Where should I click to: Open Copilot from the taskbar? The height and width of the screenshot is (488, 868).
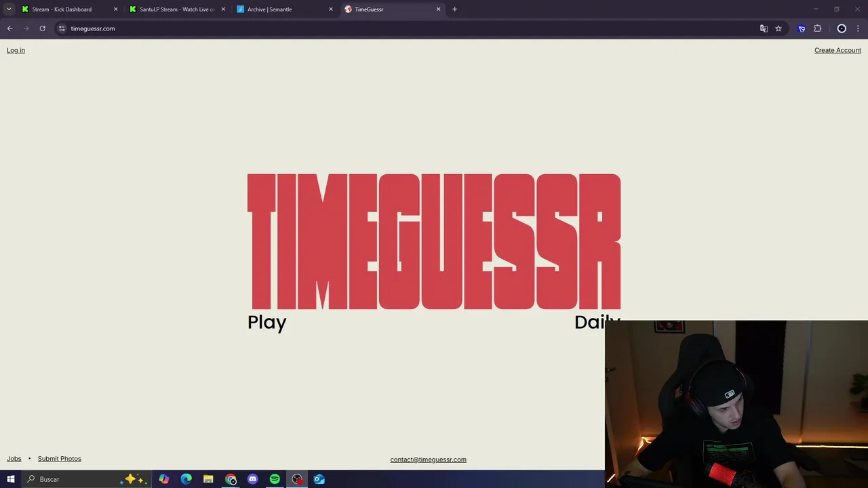pos(164,479)
